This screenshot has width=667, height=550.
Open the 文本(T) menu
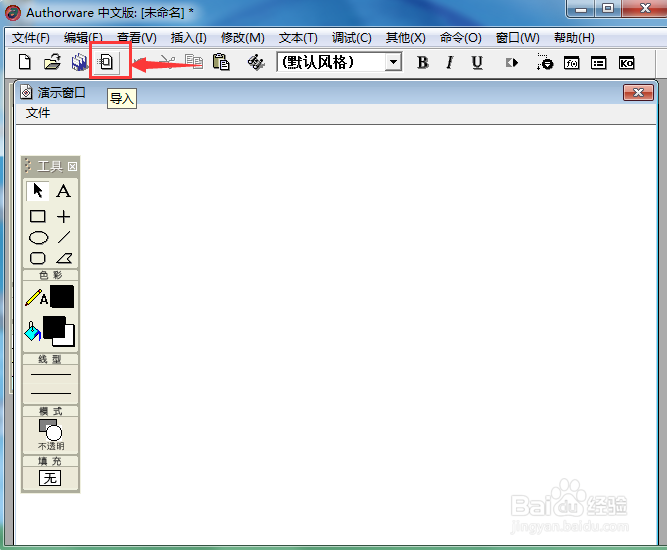pos(298,38)
